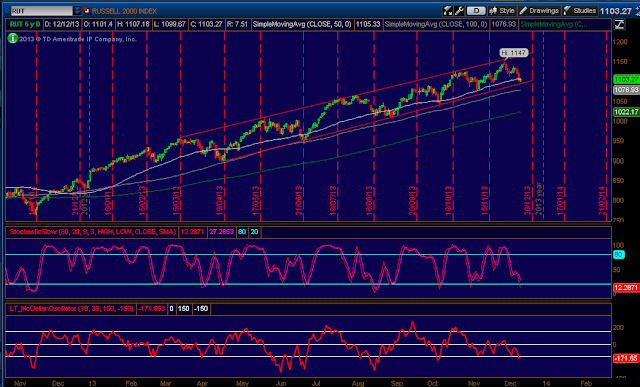The height and width of the screenshot is (387, 640).
Task: Open the Studies menu button
Action: coord(580,11)
